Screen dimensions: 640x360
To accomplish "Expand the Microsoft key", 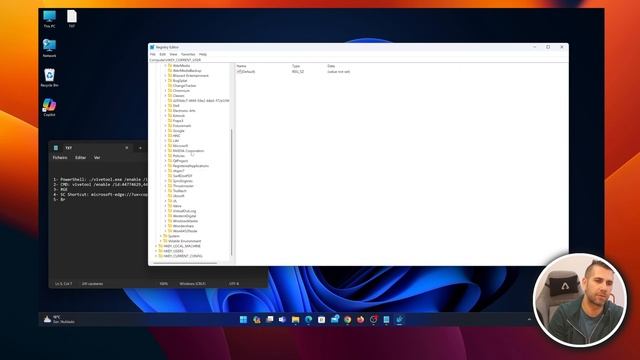I will point(166,146).
